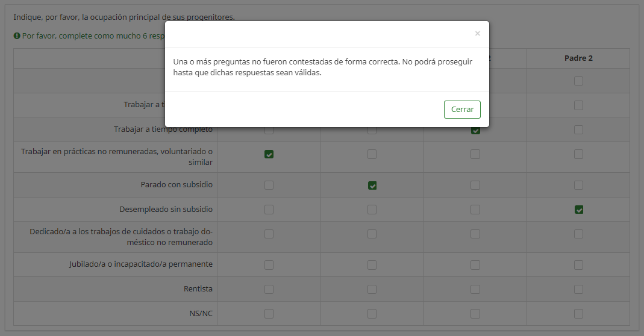
Task: Tick NS/NC checkbox in the first column
Action: [269, 314]
